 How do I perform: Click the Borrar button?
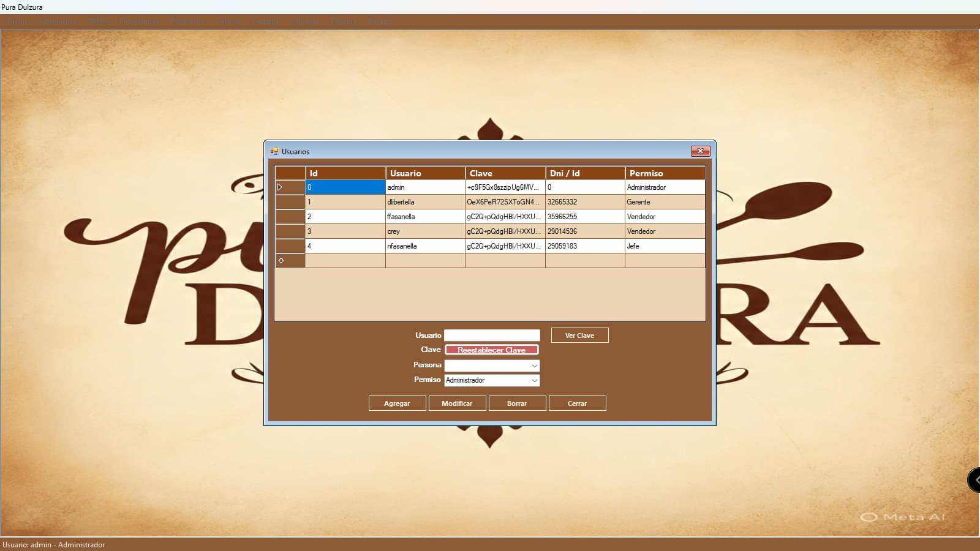517,403
